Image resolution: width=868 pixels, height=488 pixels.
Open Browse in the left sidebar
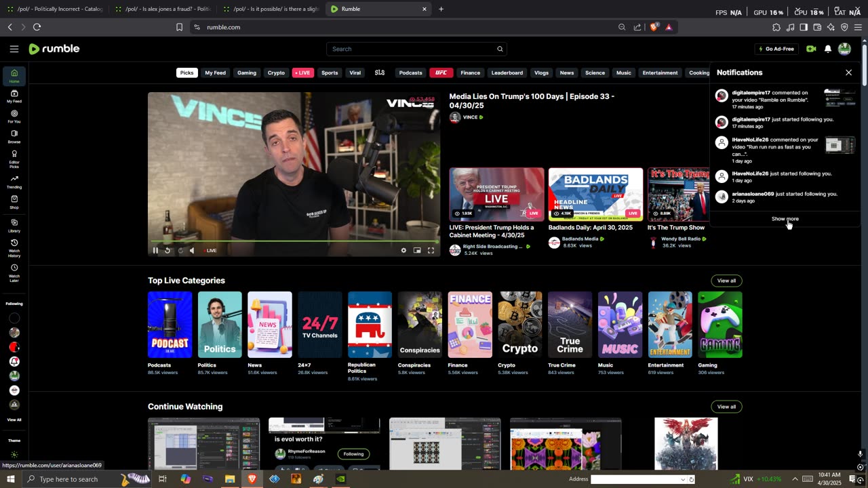[x=14, y=137]
